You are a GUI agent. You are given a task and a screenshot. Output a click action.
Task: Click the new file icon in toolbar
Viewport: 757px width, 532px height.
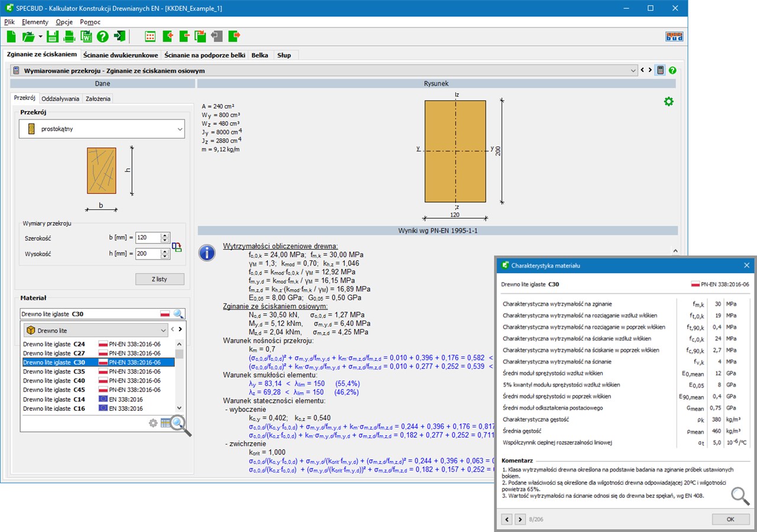[11, 37]
